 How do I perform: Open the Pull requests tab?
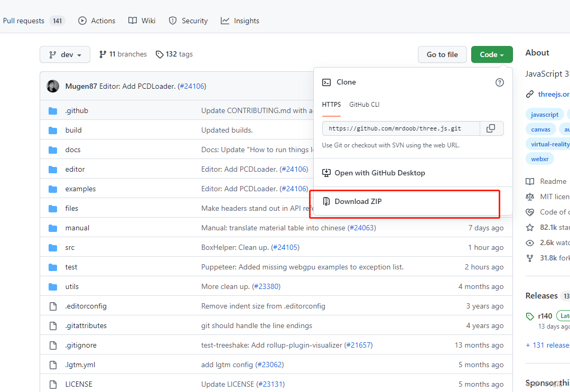click(x=34, y=21)
